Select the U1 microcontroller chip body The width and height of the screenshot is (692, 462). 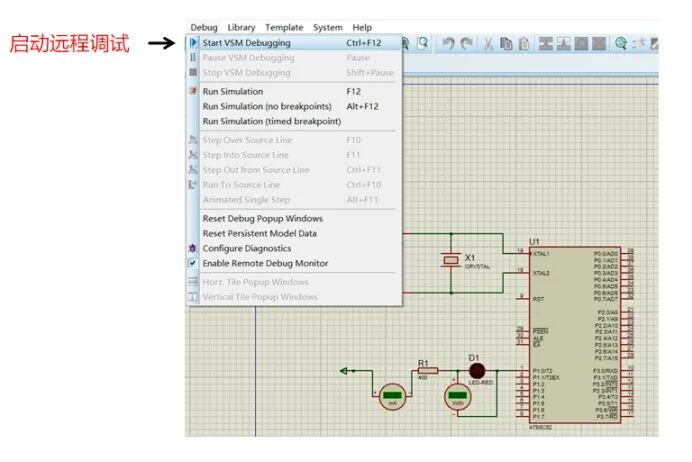coord(575,334)
